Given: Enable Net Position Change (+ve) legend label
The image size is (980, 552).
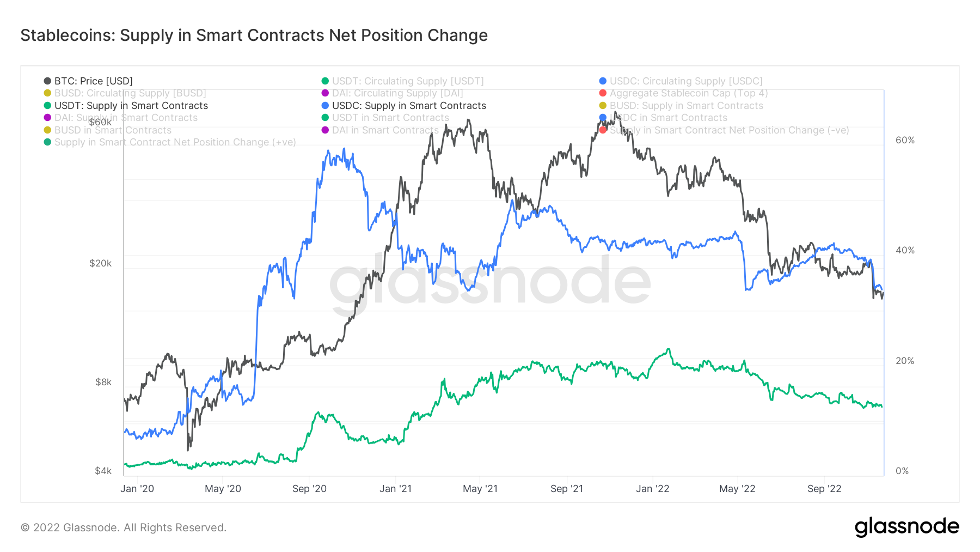Looking at the screenshot, I should [x=175, y=142].
